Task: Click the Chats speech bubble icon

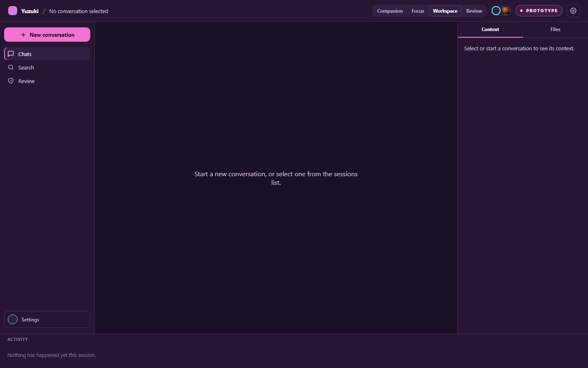Action: 11,54
